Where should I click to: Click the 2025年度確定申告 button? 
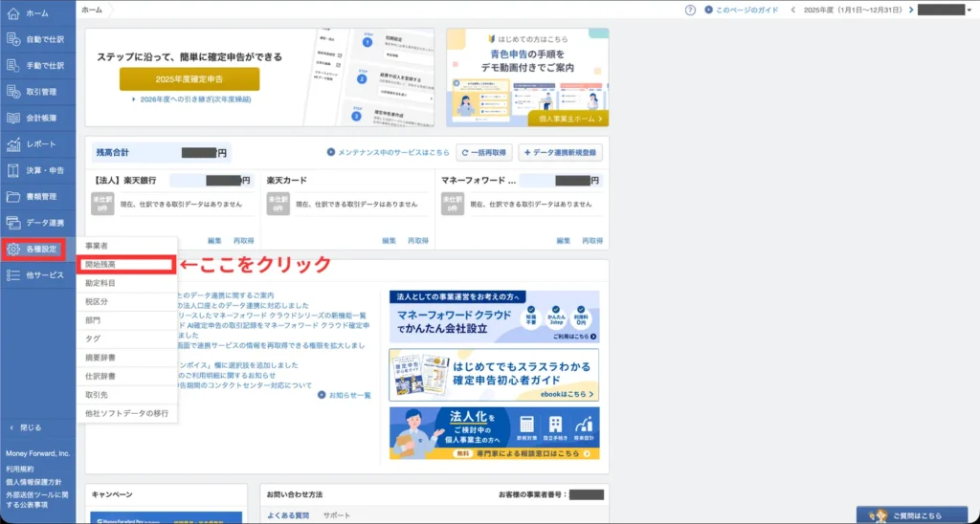click(189, 79)
